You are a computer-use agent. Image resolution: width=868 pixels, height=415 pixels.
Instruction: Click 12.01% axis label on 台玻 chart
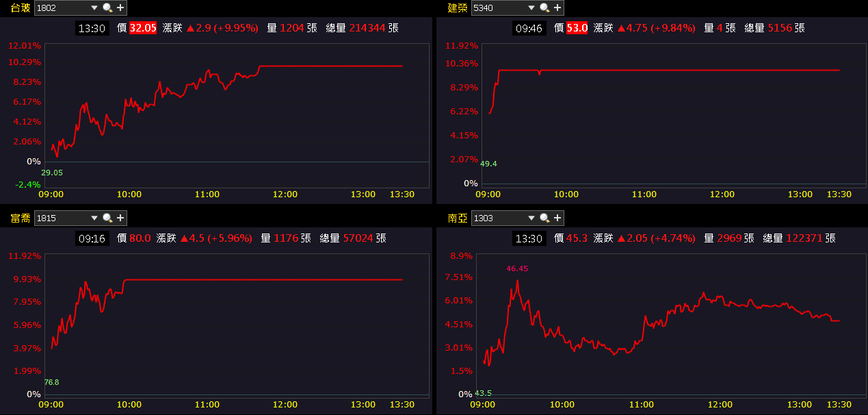[x=25, y=46]
